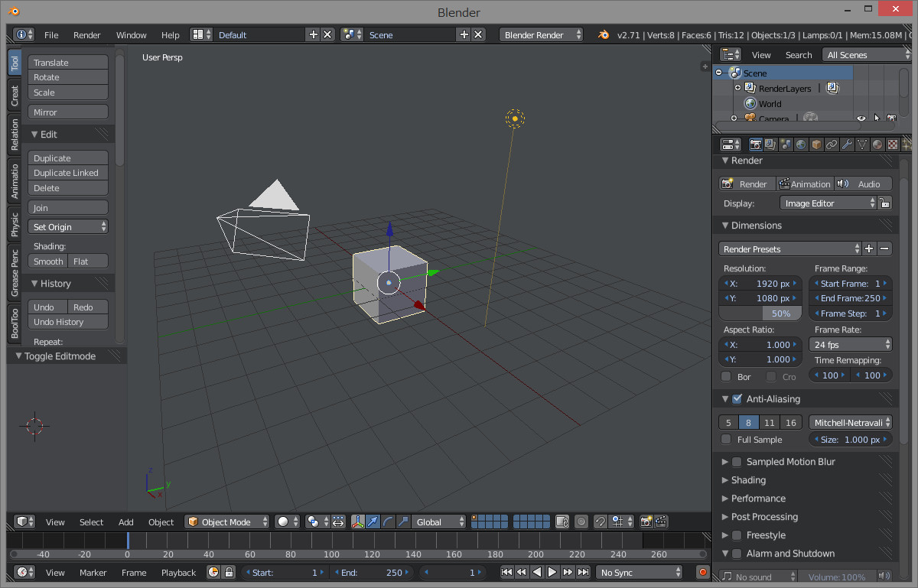Click the Smooth shading button
The height and width of the screenshot is (588, 918).
tap(48, 261)
